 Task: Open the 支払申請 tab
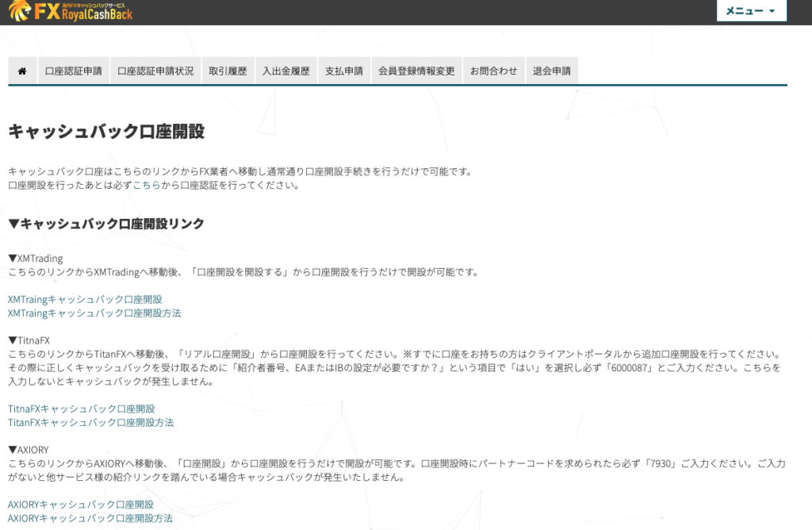coord(344,71)
